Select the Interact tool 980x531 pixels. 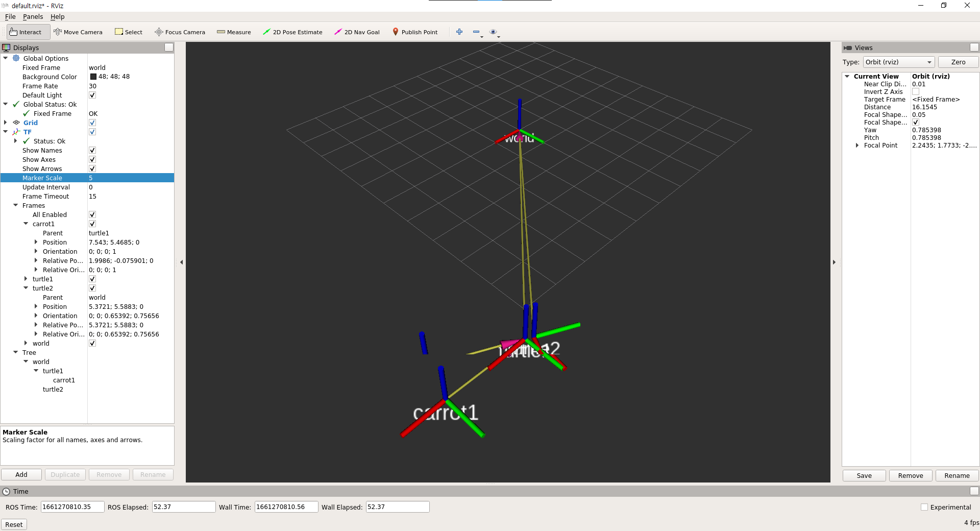pyautogui.click(x=28, y=32)
